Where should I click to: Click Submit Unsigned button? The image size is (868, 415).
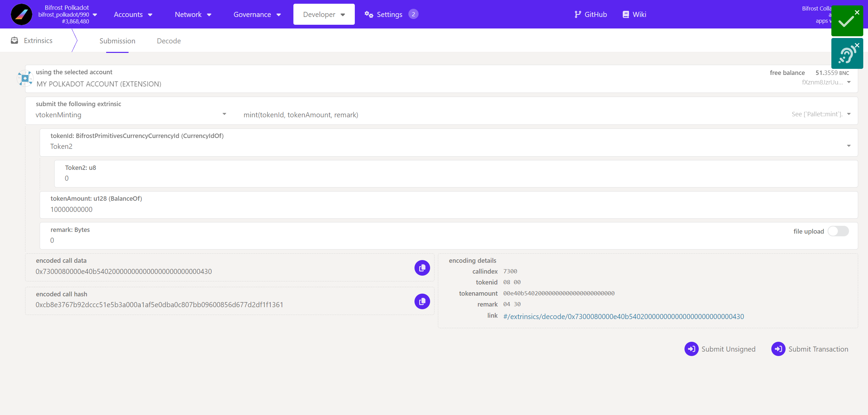point(720,349)
